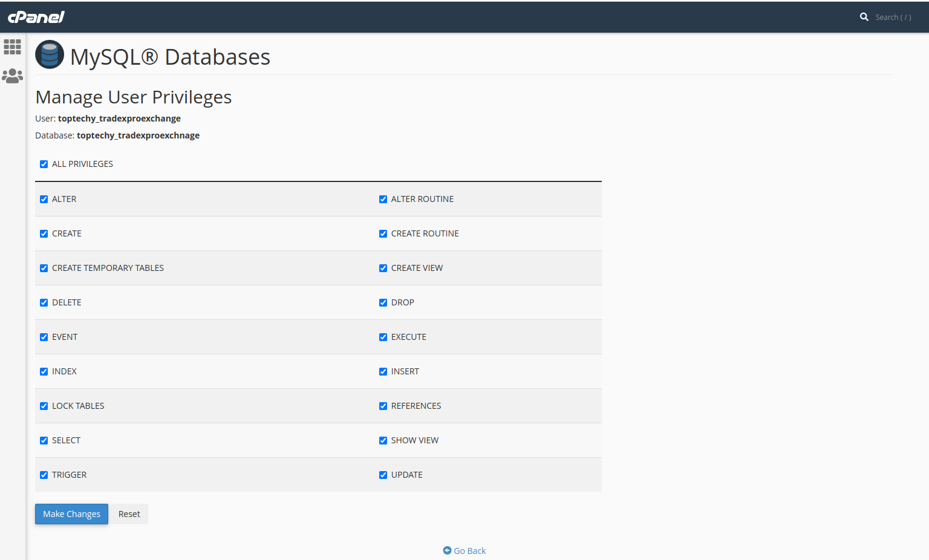Uncheck the TRIGGER privilege checkbox

click(44, 475)
